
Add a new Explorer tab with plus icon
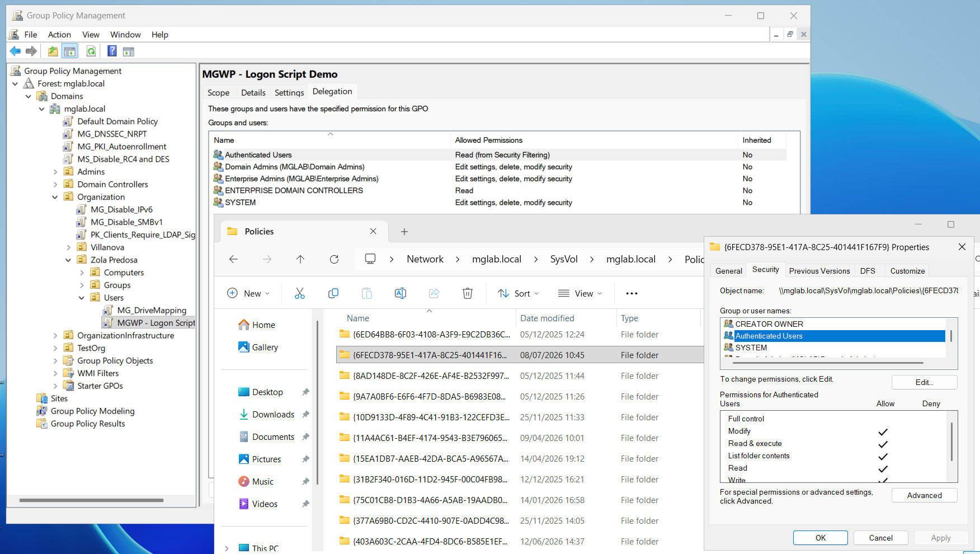pos(404,232)
